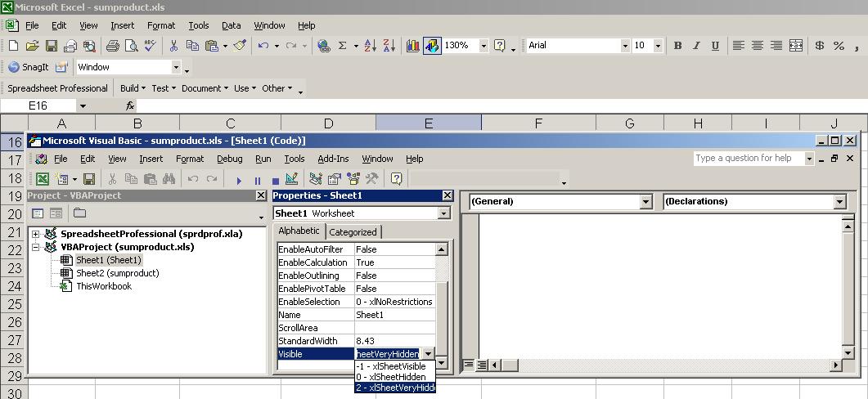Open the Zoom 130% dropdown

pos(483,46)
